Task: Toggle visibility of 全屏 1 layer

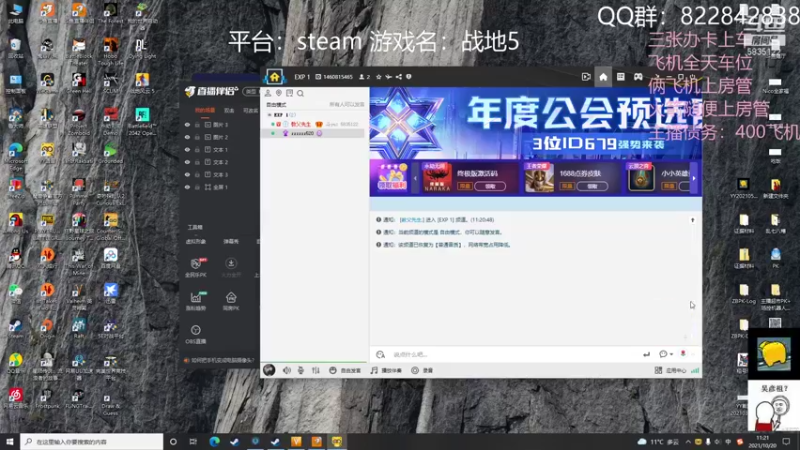Action: [187, 187]
